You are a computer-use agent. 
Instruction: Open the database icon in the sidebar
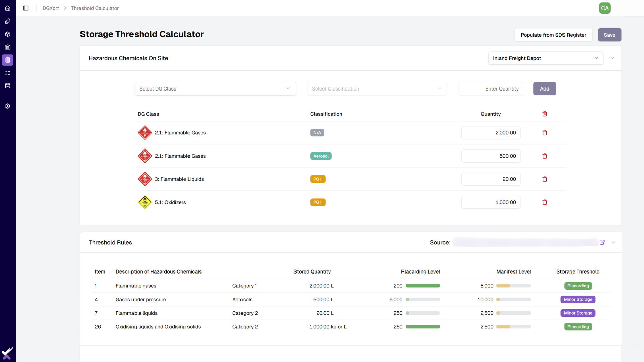pyautogui.click(x=7, y=85)
